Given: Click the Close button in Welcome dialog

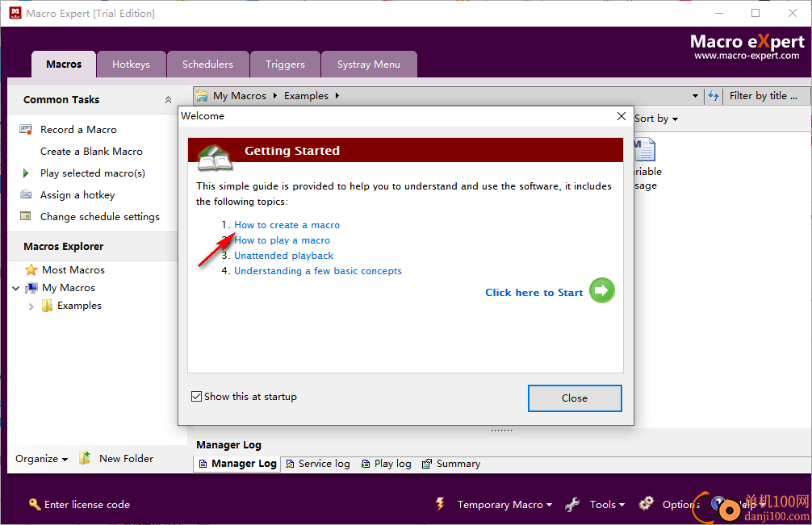Looking at the screenshot, I should pos(575,398).
